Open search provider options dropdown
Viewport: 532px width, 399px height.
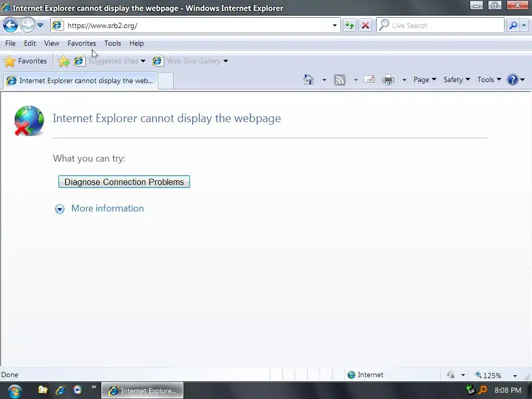click(524, 25)
